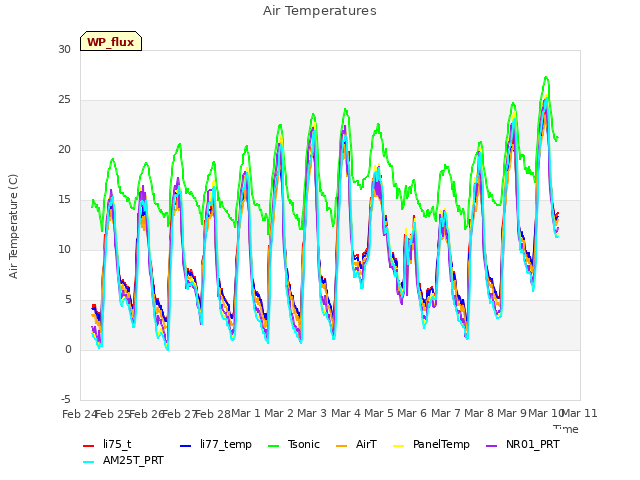Click the Feb 24 x-axis label
The height and width of the screenshot is (480, 640).
(x=79, y=414)
